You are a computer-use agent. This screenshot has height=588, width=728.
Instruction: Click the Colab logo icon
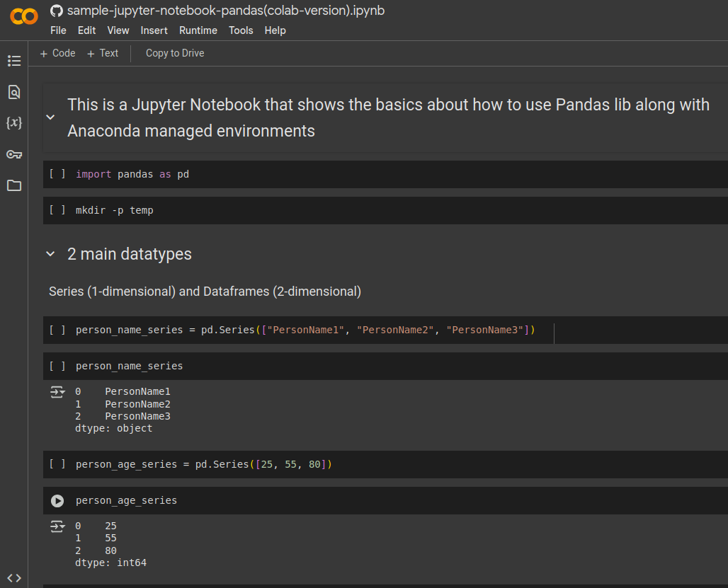pyautogui.click(x=23, y=17)
